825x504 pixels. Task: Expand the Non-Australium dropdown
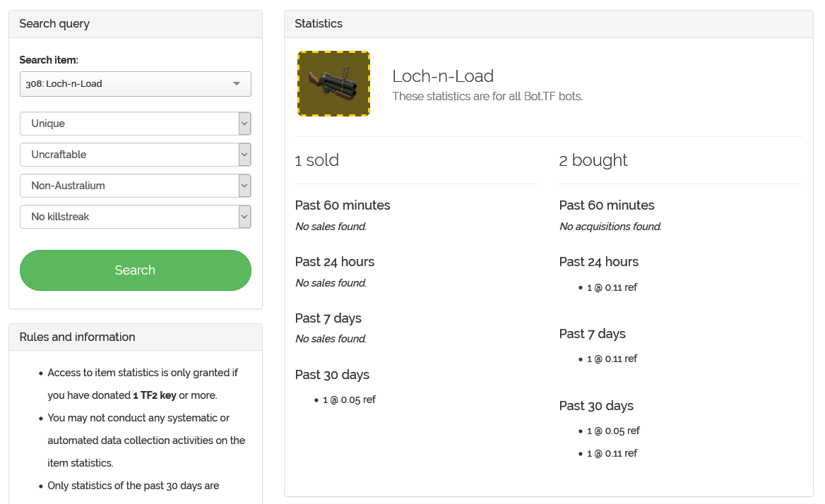(135, 186)
